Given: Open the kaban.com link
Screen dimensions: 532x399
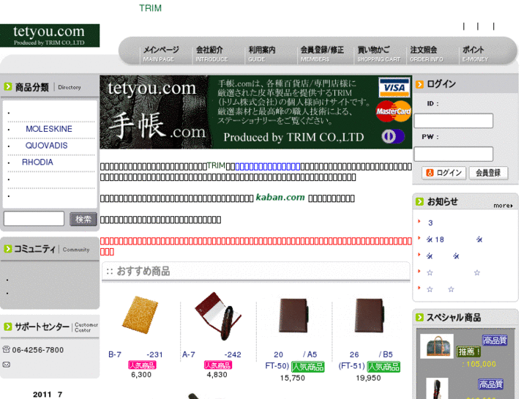Looking at the screenshot, I should [280, 197].
